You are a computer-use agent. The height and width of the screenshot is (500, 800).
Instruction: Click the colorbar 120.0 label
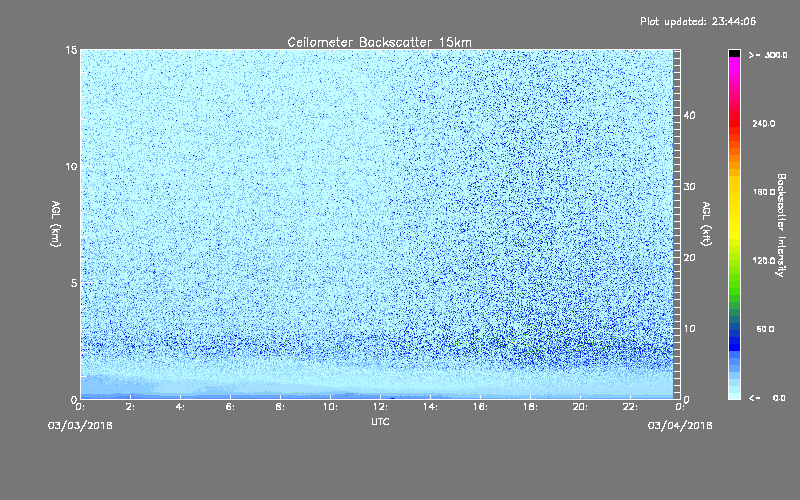[764, 261]
